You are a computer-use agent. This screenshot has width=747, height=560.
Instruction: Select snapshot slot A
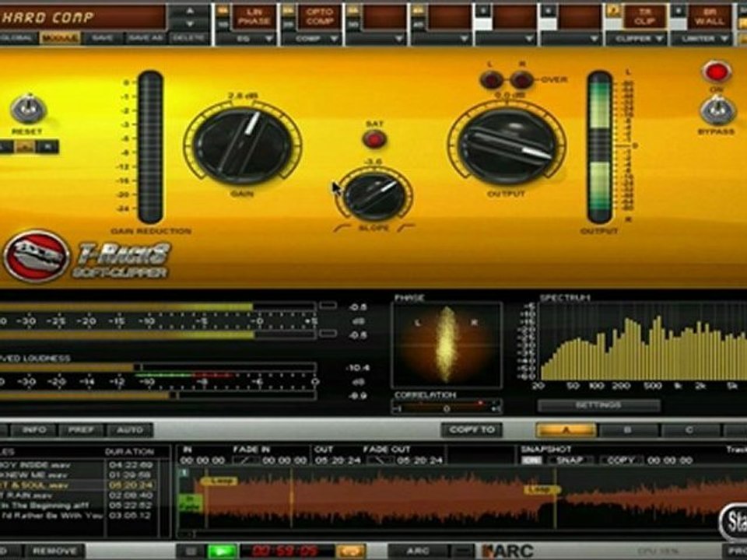pyautogui.click(x=566, y=430)
